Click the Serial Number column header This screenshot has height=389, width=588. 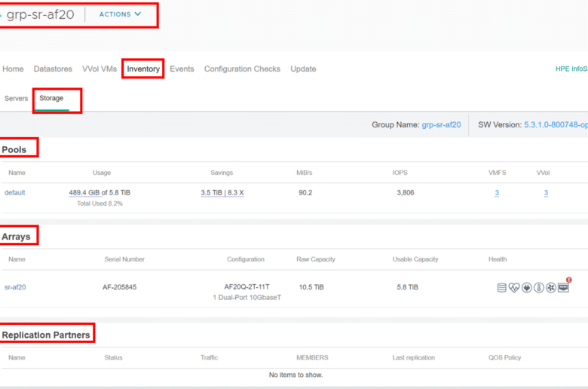(x=124, y=259)
